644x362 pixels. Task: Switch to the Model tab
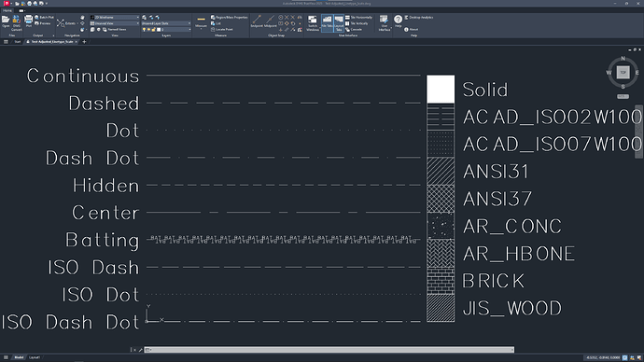[x=19, y=357]
